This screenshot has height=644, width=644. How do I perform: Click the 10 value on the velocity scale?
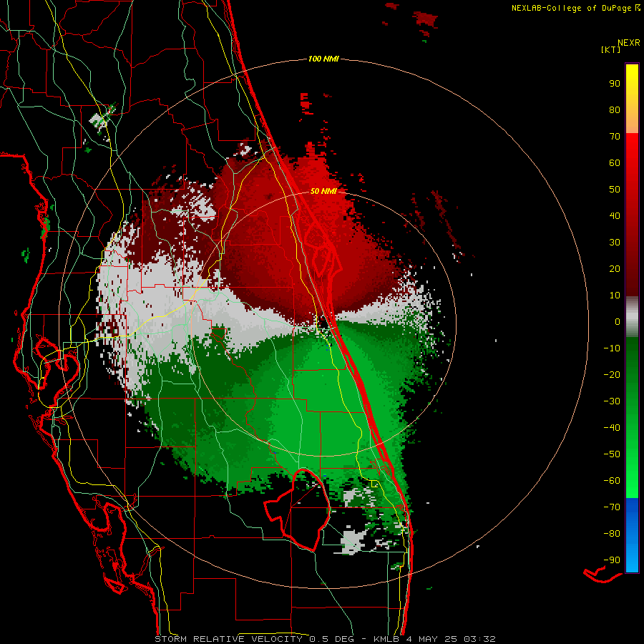click(615, 296)
